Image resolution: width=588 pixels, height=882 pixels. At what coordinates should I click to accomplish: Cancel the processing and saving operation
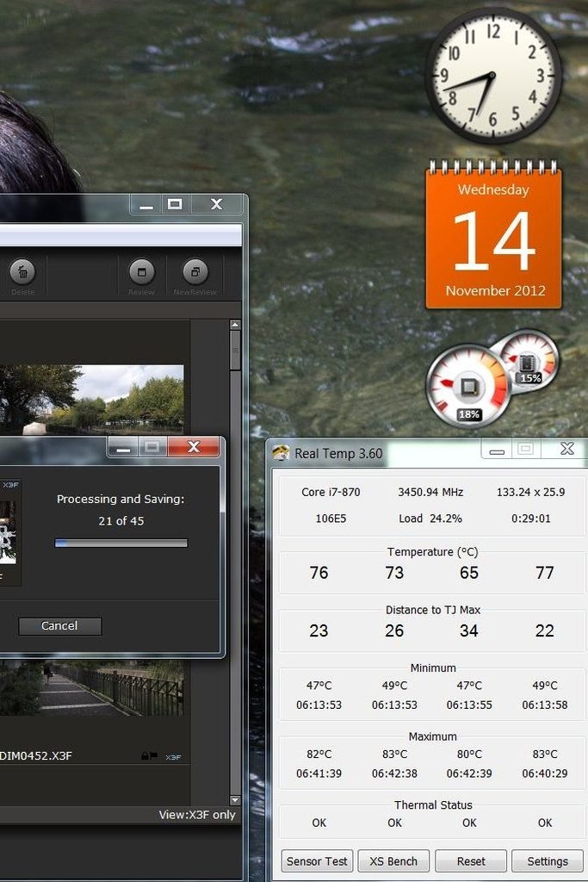59,626
